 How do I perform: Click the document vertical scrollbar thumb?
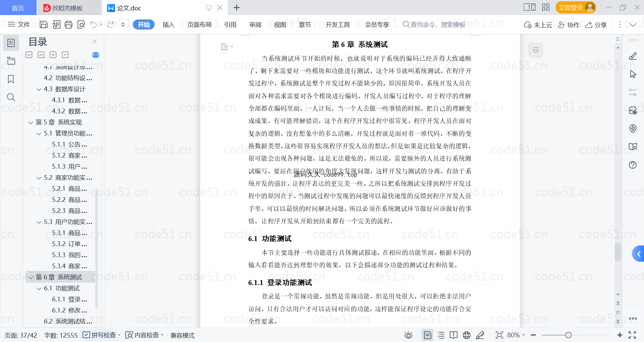618,252
